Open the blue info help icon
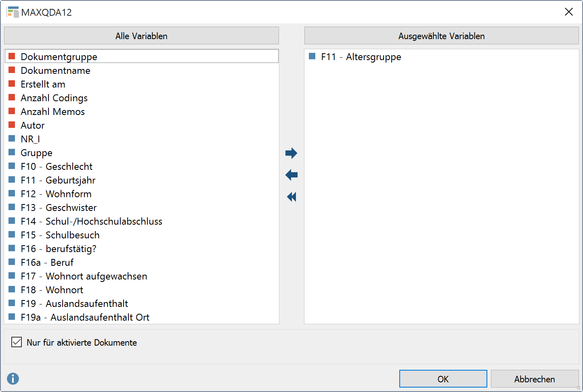The image size is (583, 392). point(13,379)
